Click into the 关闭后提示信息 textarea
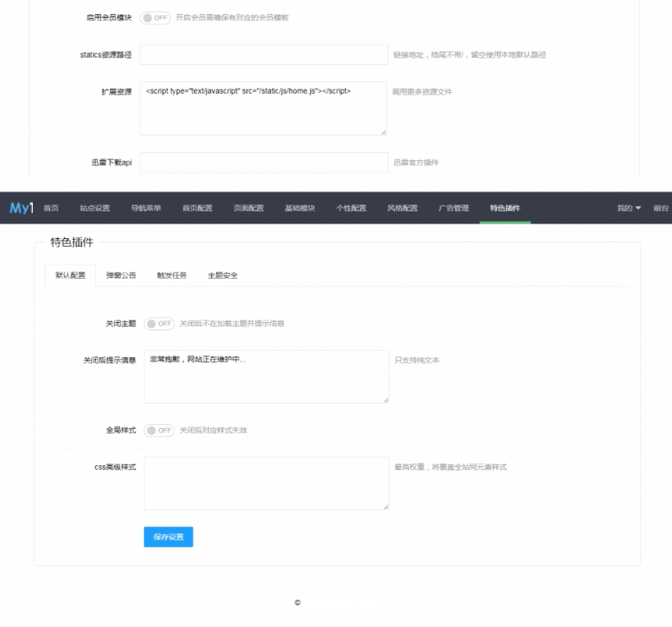 pyautogui.click(x=266, y=376)
